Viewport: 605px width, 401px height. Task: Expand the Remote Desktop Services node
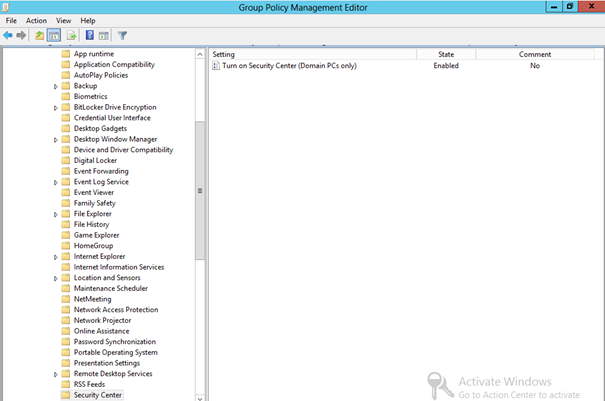coord(56,374)
